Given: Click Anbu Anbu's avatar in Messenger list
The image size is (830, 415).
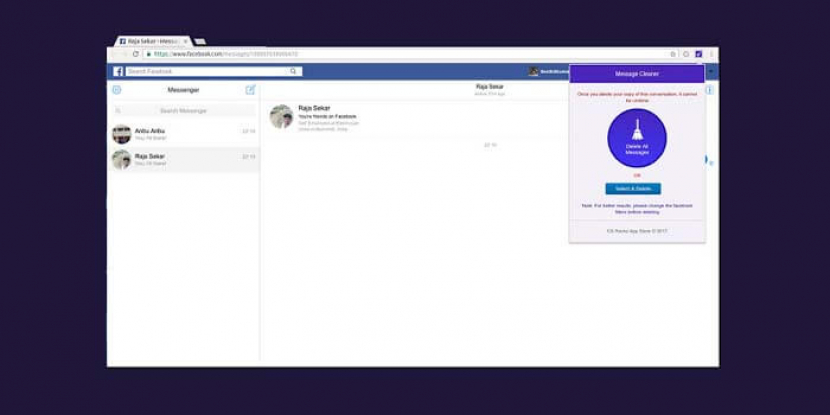Looking at the screenshot, I should 122,134.
